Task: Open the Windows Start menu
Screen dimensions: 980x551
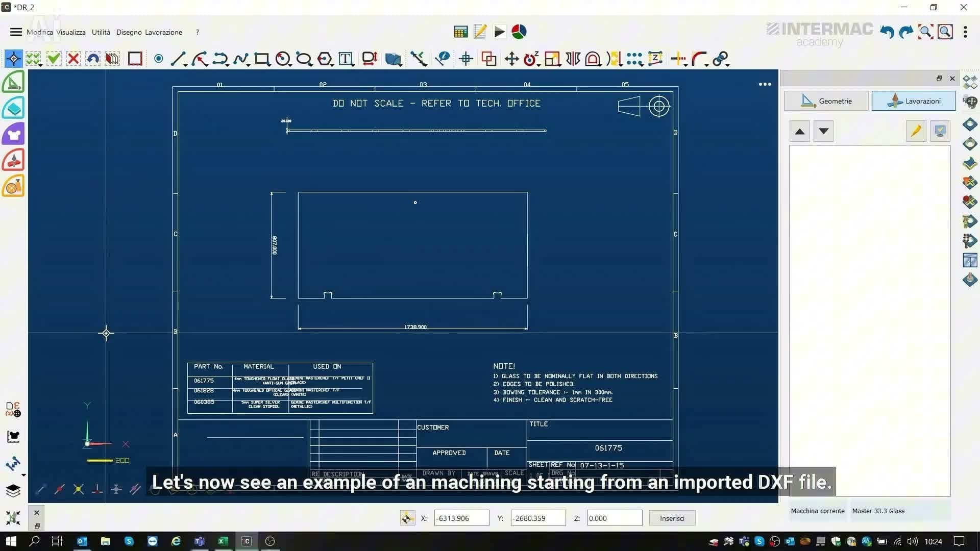Action: 11,541
